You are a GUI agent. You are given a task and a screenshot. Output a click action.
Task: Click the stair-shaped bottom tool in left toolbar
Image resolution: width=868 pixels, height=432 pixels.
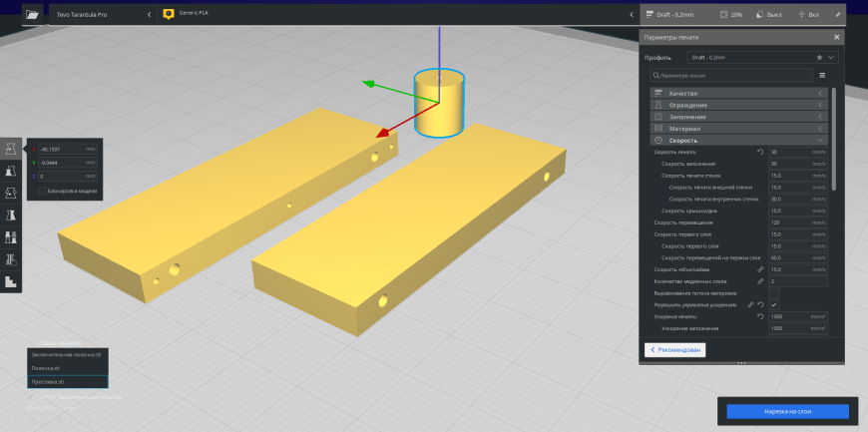pyautogui.click(x=11, y=281)
